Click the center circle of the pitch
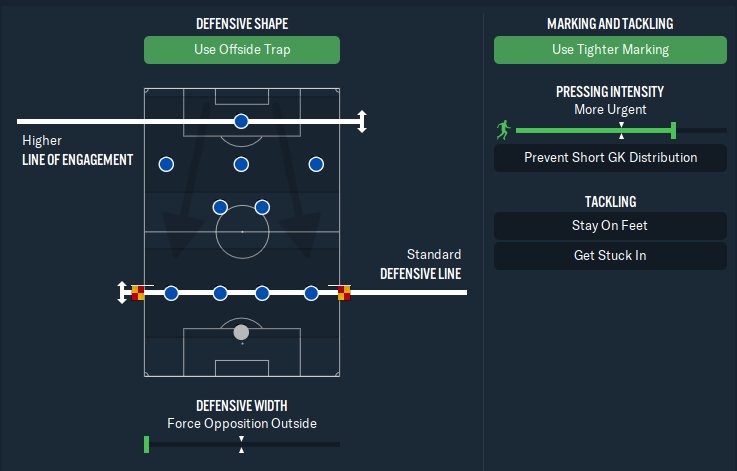The height and width of the screenshot is (471, 737). (241, 231)
